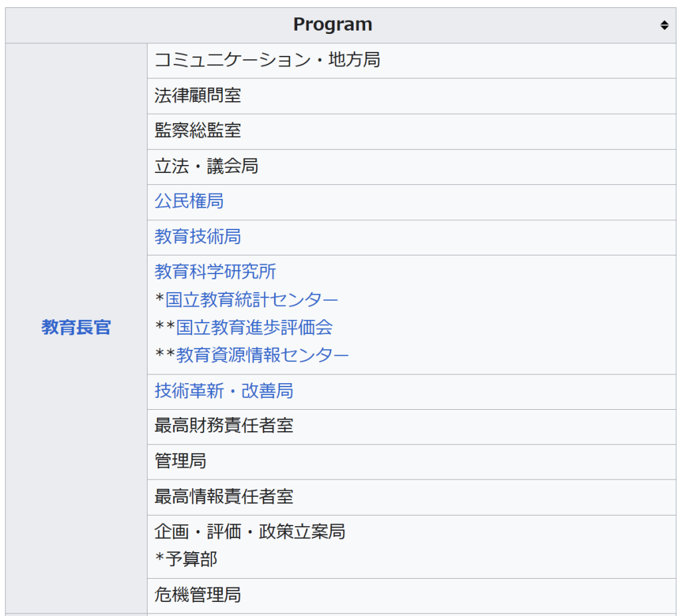This screenshot has height=616, width=681.
Task: Click the Program column header
Action: [333, 25]
